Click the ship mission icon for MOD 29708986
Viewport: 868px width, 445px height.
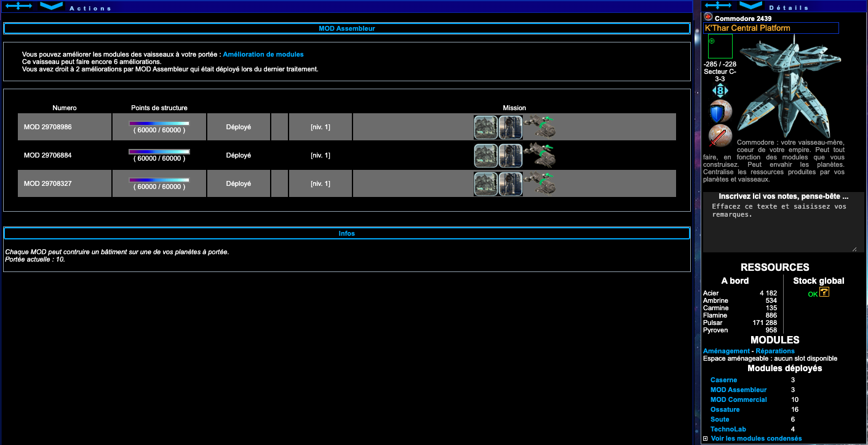coord(540,127)
